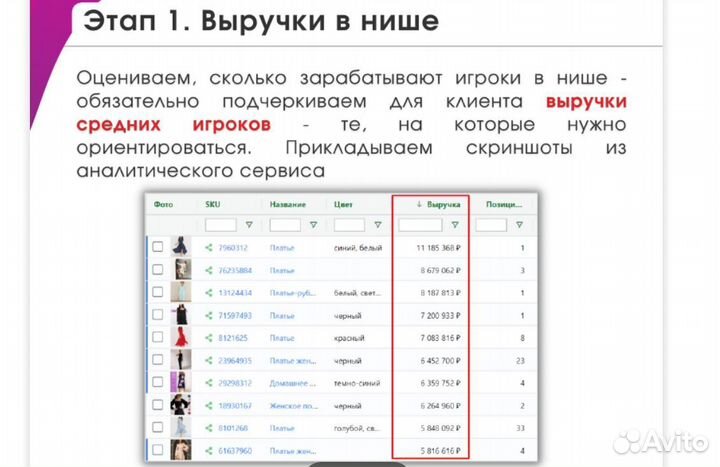Open SKU link 8101268
Screen dimensions: 720x467
pyautogui.click(x=233, y=428)
